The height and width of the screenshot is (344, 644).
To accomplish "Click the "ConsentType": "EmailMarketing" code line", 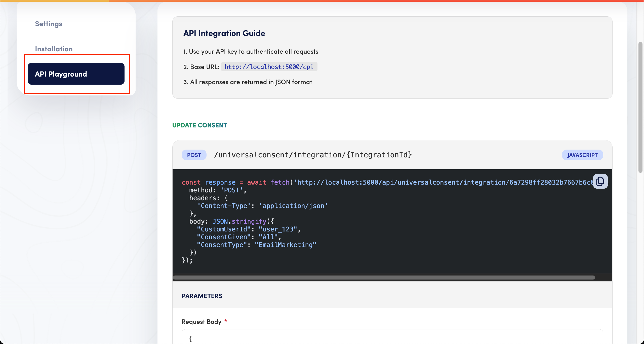I will (x=256, y=245).
